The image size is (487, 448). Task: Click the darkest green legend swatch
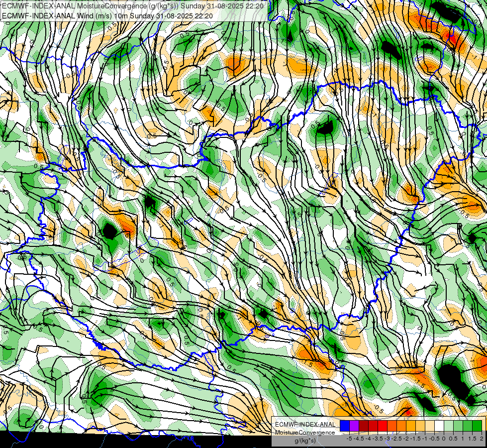pos(477,426)
